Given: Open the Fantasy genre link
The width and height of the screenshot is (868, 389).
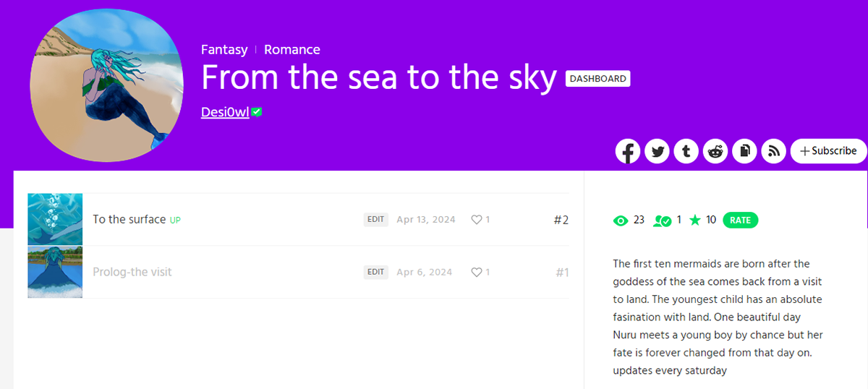Looking at the screenshot, I should (x=224, y=50).
